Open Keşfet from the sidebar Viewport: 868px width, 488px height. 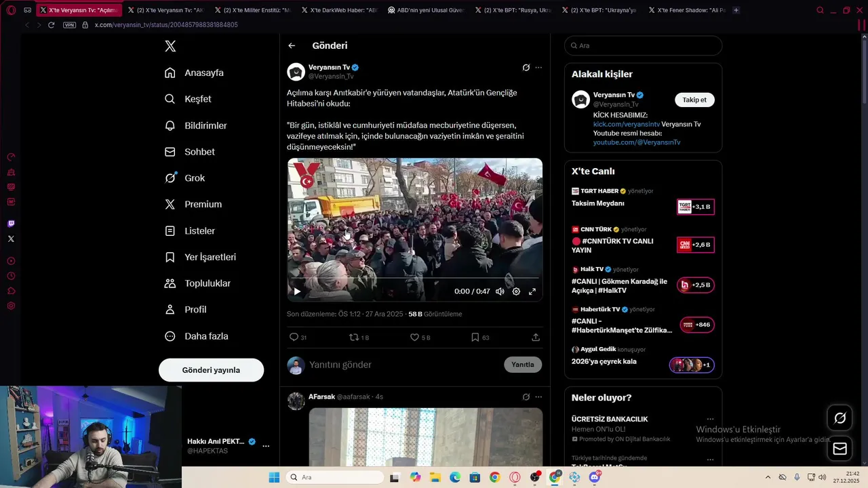click(188, 99)
